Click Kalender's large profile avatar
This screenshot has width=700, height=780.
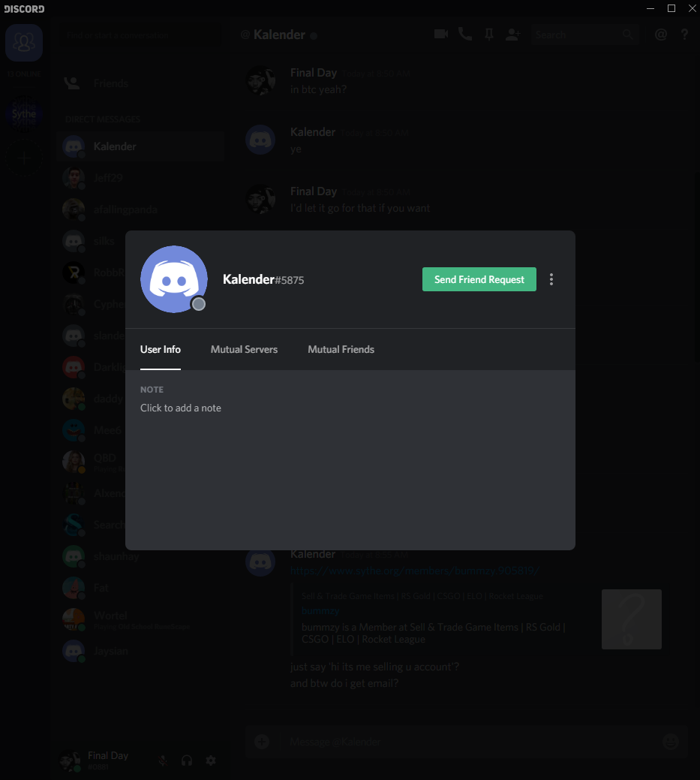point(174,279)
